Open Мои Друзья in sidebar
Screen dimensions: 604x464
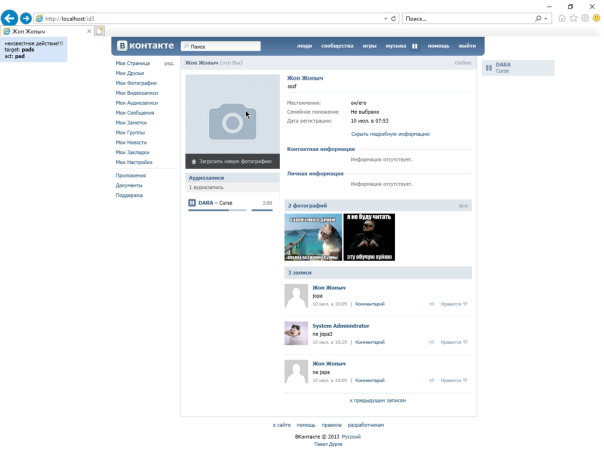tap(130, 73)
